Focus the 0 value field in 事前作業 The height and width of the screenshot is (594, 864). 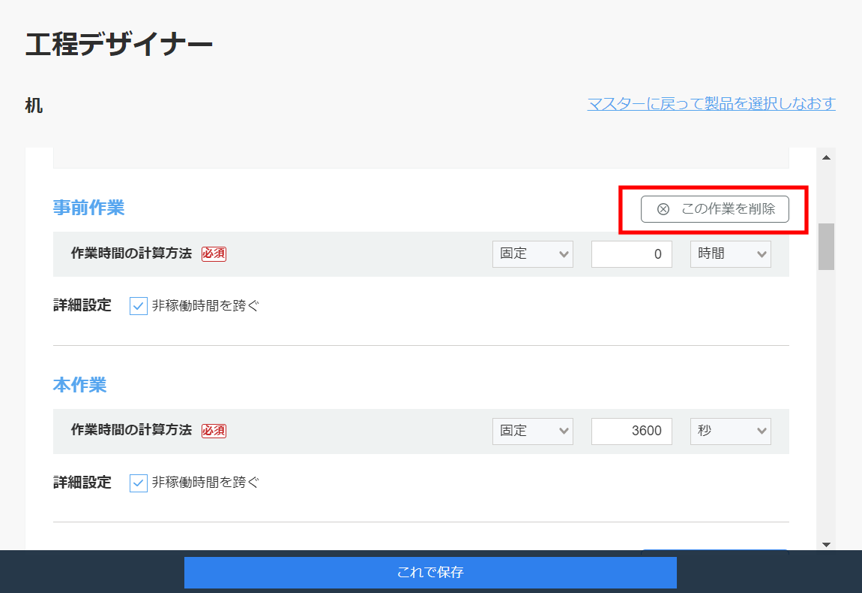click(631, 254)
